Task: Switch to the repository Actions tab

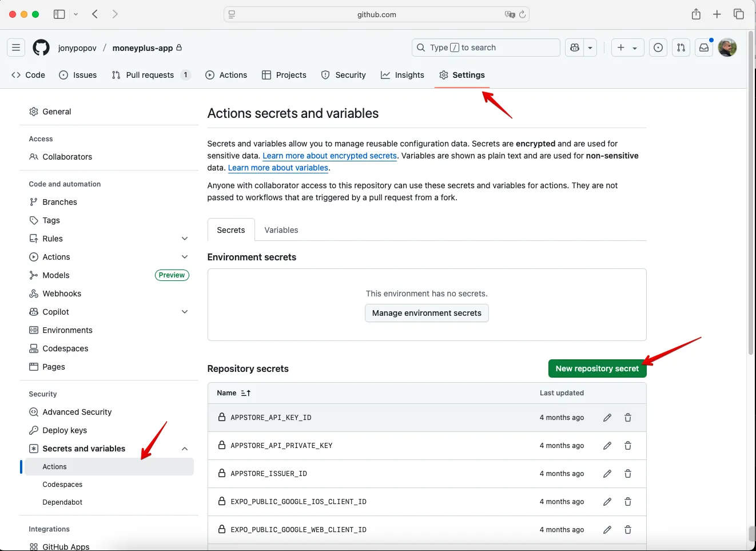Action: [x=226, y=75]
